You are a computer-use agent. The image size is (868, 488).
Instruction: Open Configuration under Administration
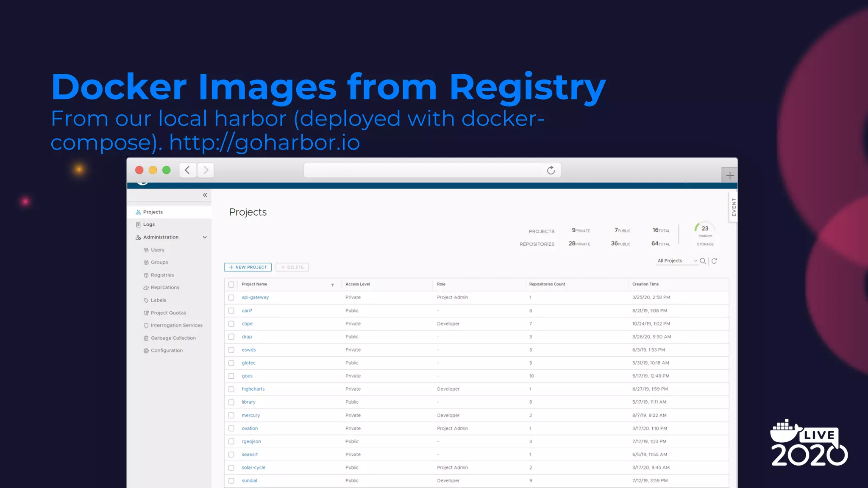(167, 351)
